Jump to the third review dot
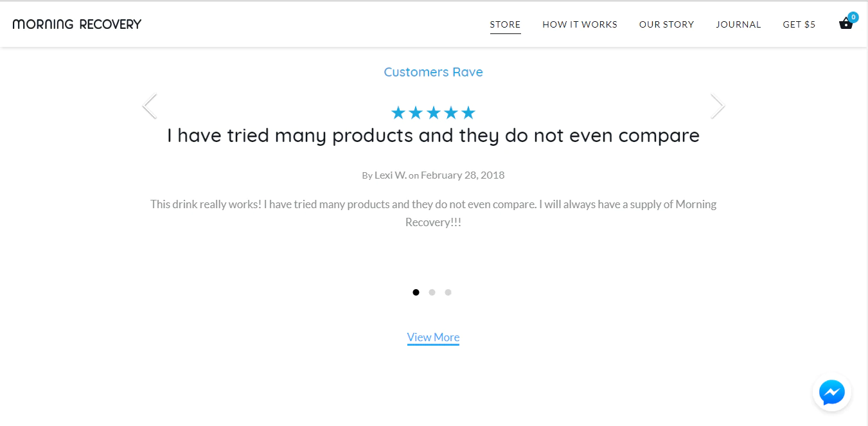Viewport: 868px width, 426px height. pos(448,292)
